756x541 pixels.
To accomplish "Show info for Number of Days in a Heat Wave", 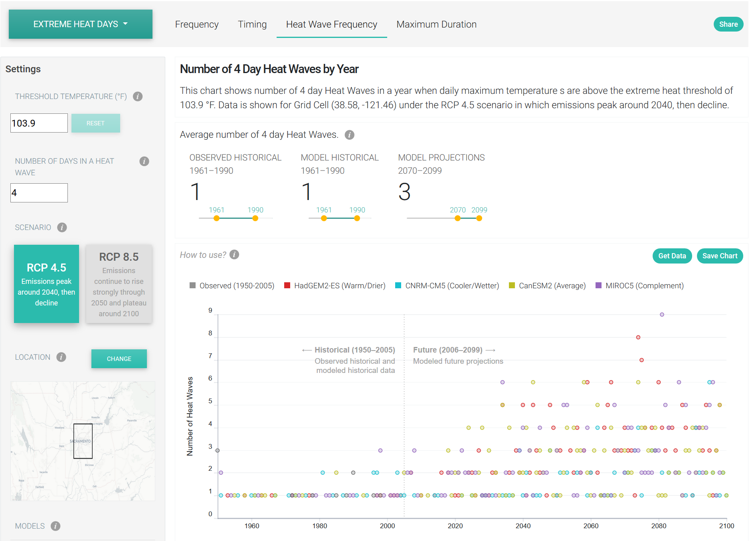I will tap(144, 161).
